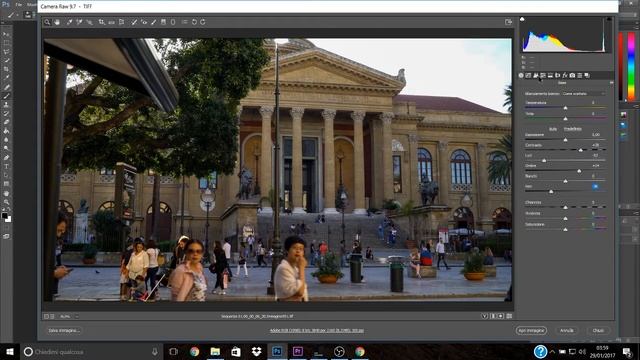This screenshot has height=360, width=640.
Task: Click the Highlights (Luci) slider handle
Action: point(544,160)
